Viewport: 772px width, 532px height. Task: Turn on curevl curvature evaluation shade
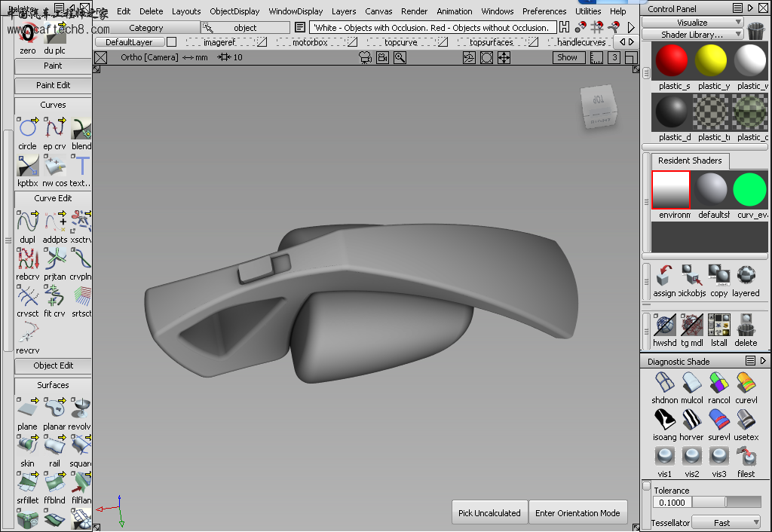[746, 382]
